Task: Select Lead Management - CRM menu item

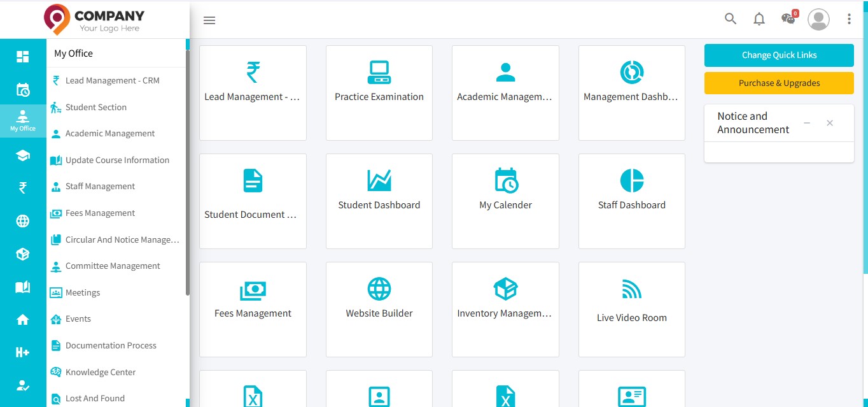Action: click(x=112, y=81)
